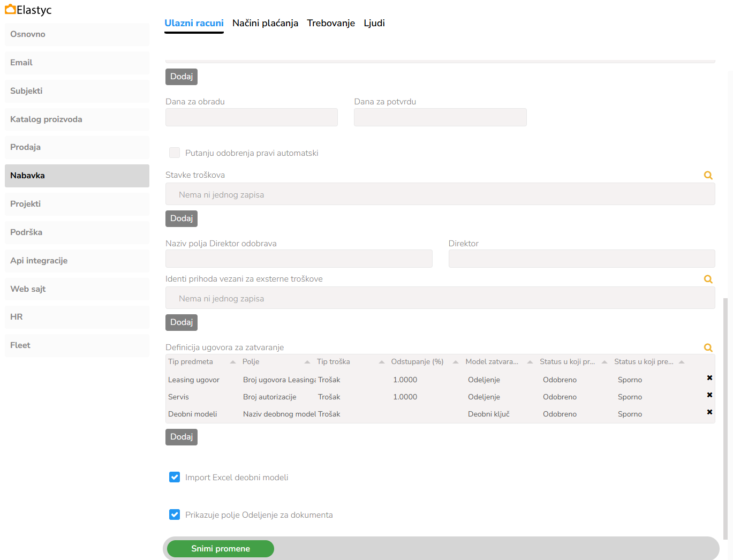Open the Trebovanje tab
This screenshot has width=733, height=560.
[331, 23]
